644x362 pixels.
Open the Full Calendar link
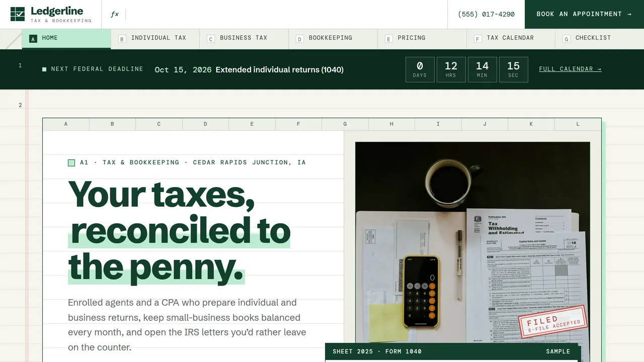570,69
